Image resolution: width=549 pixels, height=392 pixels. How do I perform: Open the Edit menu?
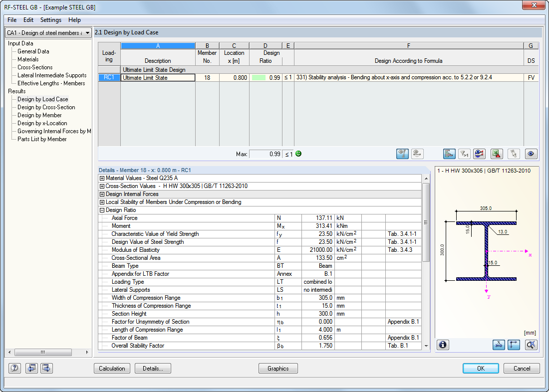coord(28,20)
